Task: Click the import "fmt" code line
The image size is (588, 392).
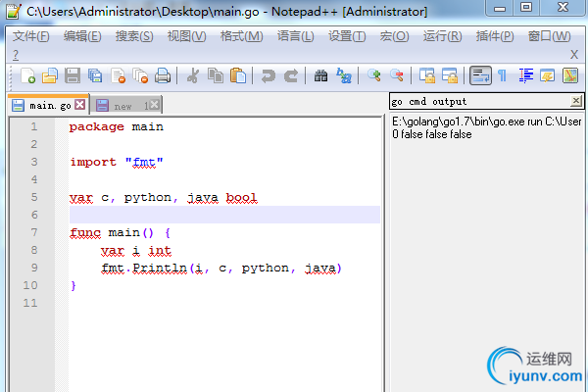Action: click(x=117, y=162)
